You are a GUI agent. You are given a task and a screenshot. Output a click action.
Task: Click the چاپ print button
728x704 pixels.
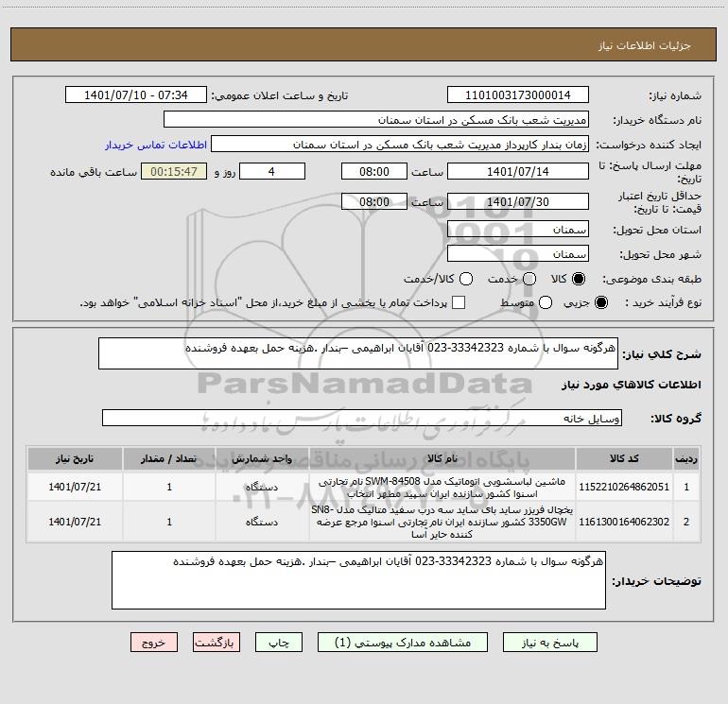279,643
